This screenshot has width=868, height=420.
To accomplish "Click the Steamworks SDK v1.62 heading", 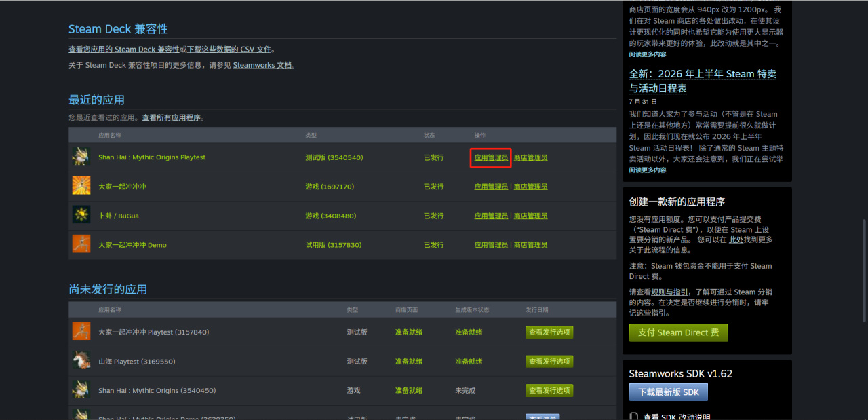I will click(x=681, y=373).
